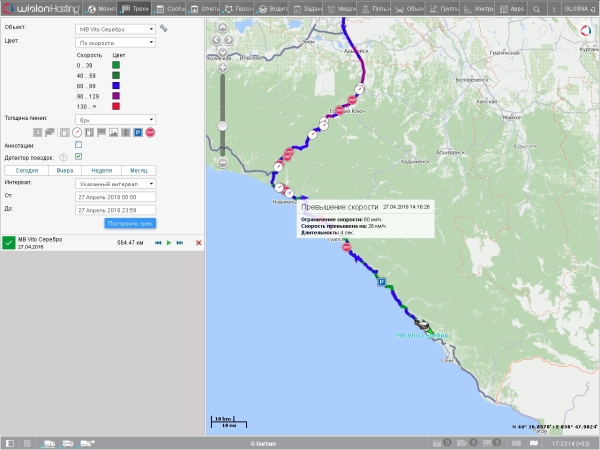Click the blue parking P marker on the map
This screenshot has height=450, width=600.
click(381, 282)
